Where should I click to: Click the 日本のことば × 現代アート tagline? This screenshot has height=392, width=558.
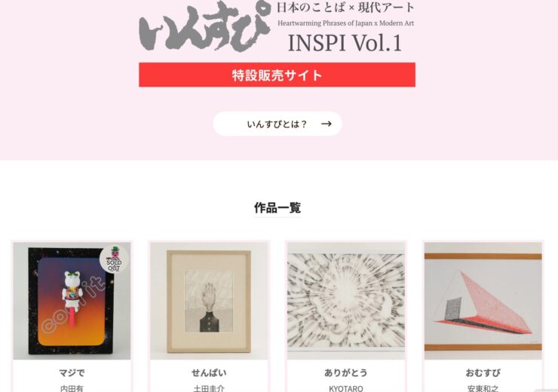[x=345, y=8]
